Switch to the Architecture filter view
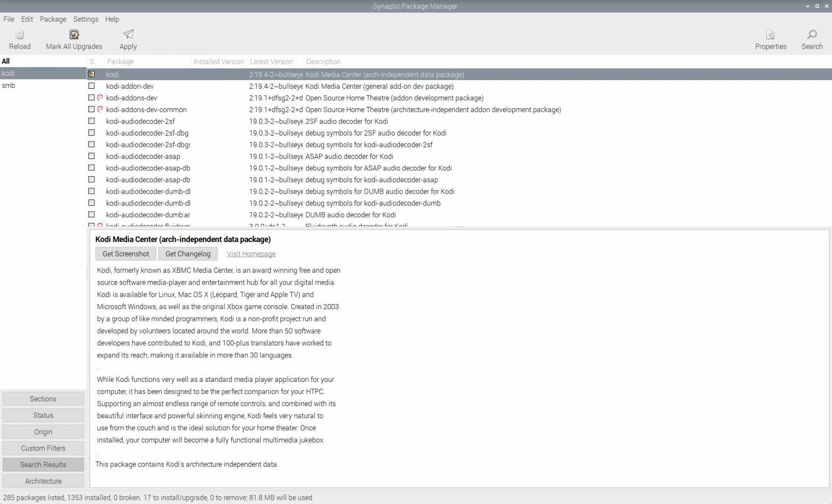This screenshot has height=504, width=832. (x=43, y=481)
